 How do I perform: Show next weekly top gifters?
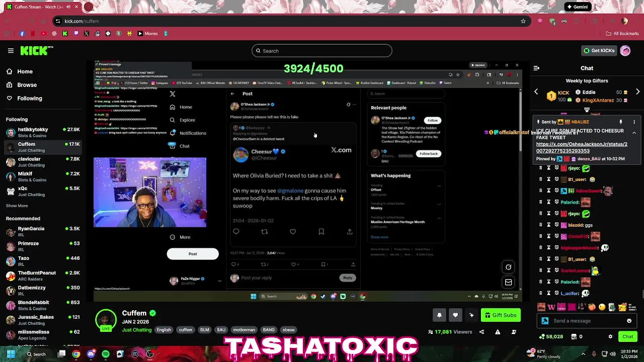(x=637, y=92)
